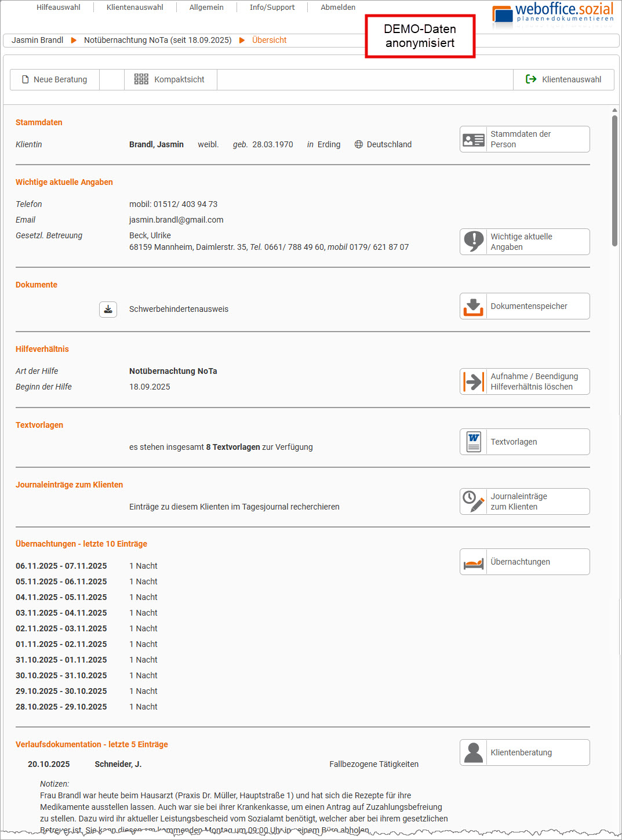Click the Klientenberatung person icon
The width and height of the screenshot is (622, 840).
pyautogui.click(x=474, y=753)
